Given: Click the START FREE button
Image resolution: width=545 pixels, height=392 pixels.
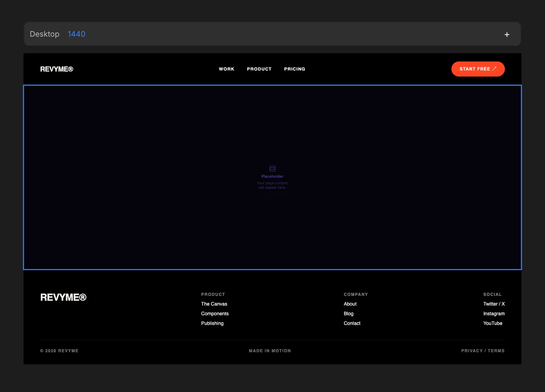Looking at the screenshot, I should pos(478,69).
